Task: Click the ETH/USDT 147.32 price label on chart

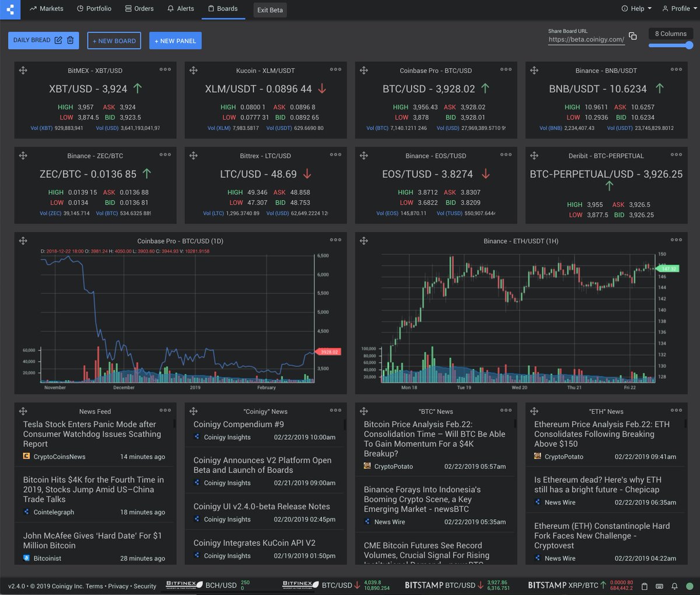Action: pos(667,269)
